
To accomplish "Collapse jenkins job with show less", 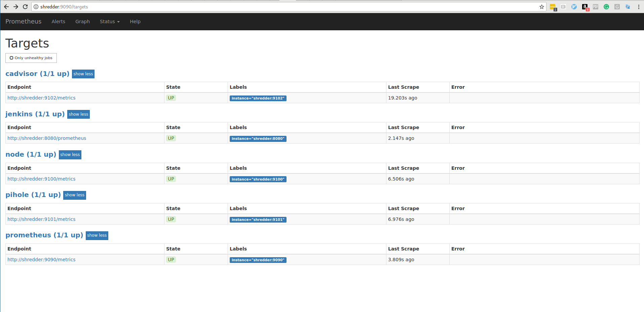I will pyautogui.click(x=78, y=114).
